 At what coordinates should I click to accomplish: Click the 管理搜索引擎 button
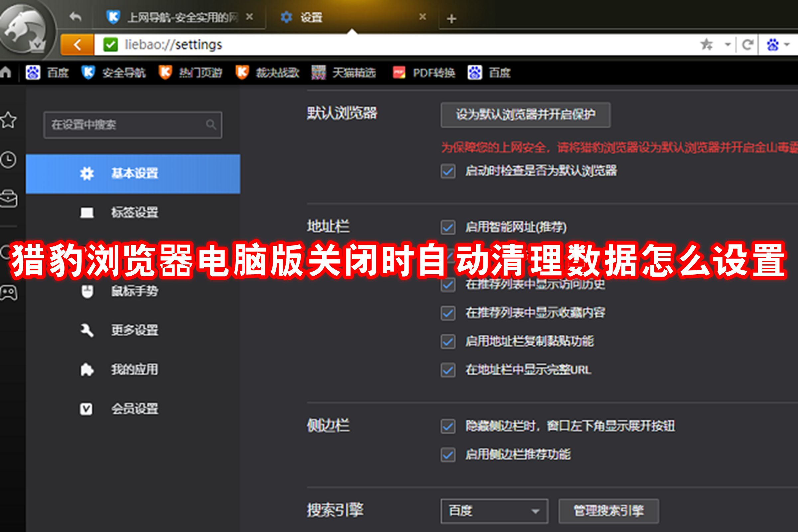pos(609,511)
